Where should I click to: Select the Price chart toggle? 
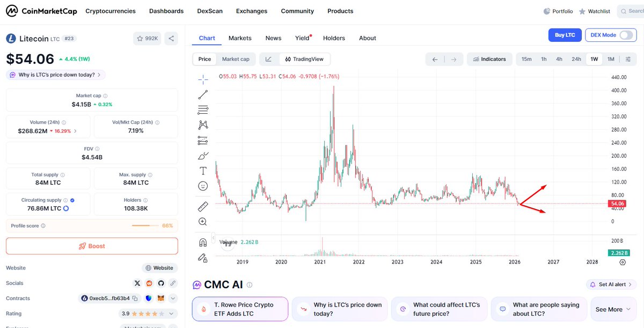(204, 59)
